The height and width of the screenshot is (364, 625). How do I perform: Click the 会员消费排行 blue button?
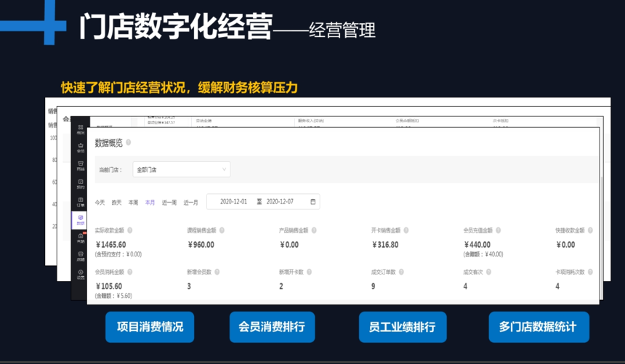click(x=273, y=327)
